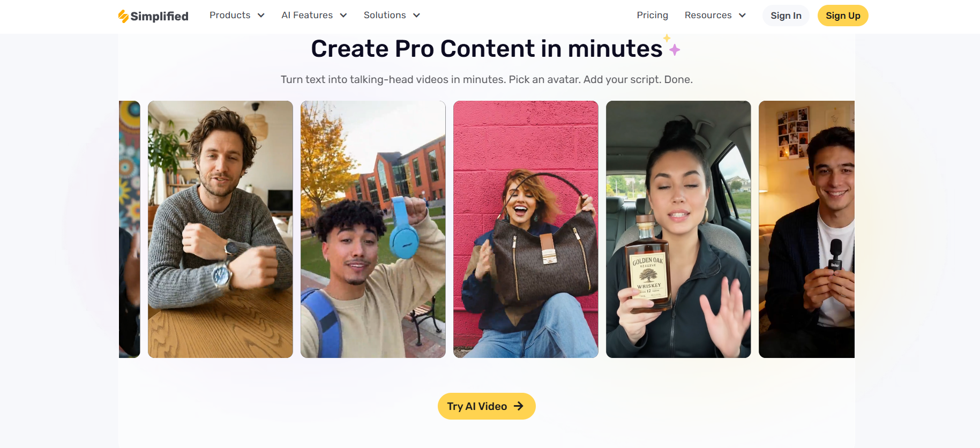The image size is (980, 448).
Task: Select the blue headphones student video
Action: tap(373, 229)
